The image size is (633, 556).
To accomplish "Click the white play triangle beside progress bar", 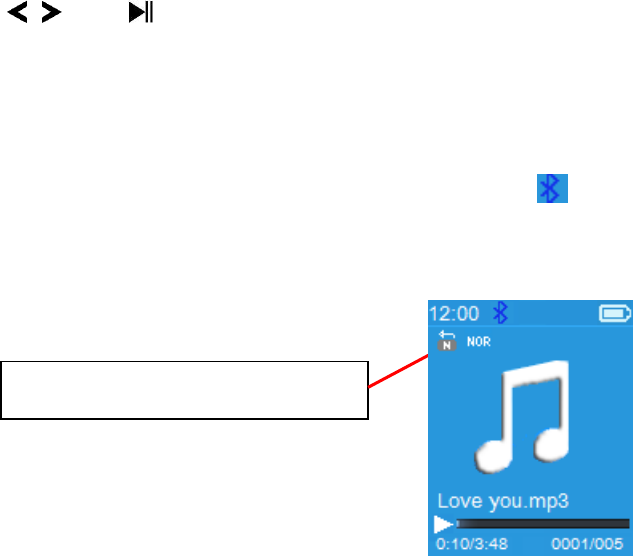I will tap(443, 524).
